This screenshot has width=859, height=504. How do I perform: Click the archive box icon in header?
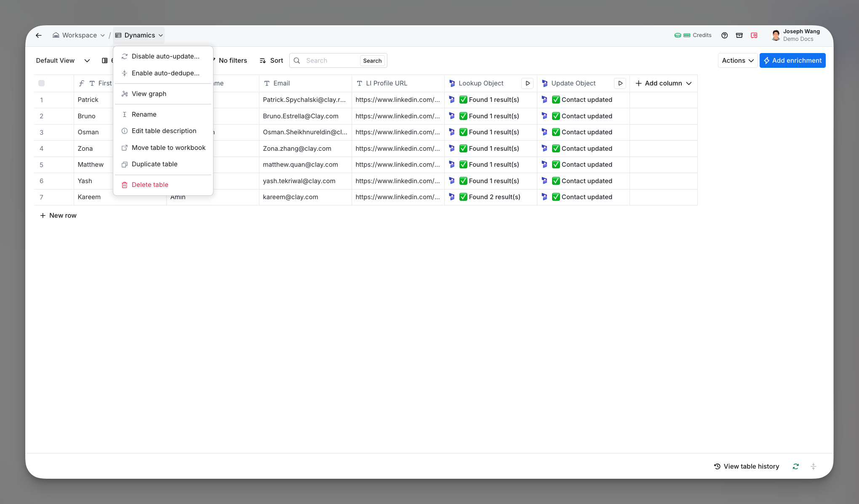coord(739,35)
